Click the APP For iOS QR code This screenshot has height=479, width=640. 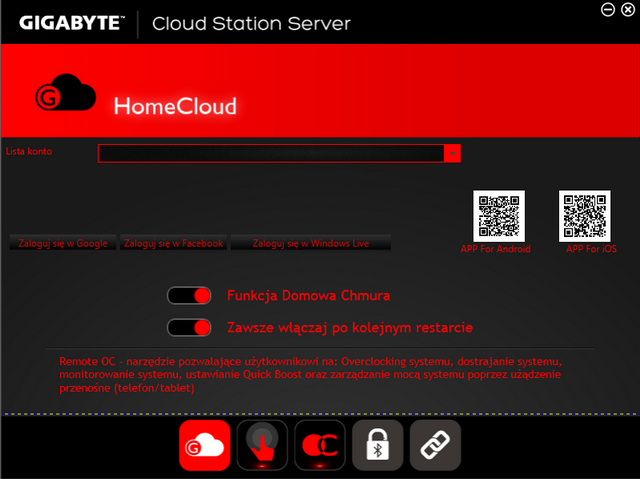pyautogui.click(x=584, y=216)
